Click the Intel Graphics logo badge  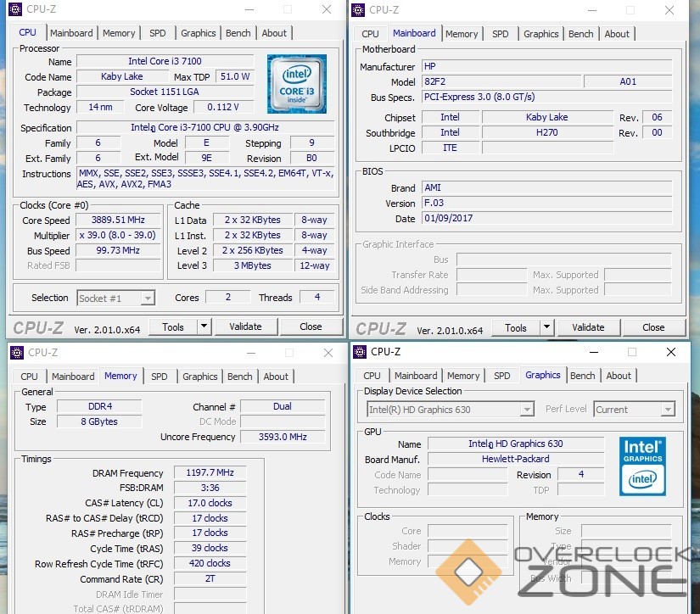tap(642, 466)
